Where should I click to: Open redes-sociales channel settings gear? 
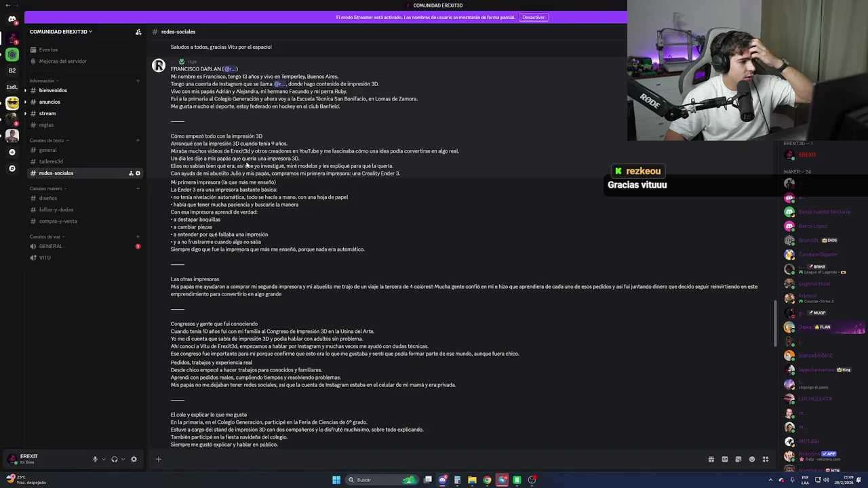pyautogui.click(x=138, y=173)
